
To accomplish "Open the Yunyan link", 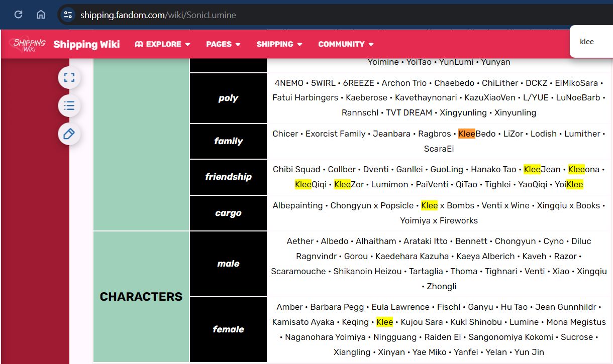I will (495, 62).
